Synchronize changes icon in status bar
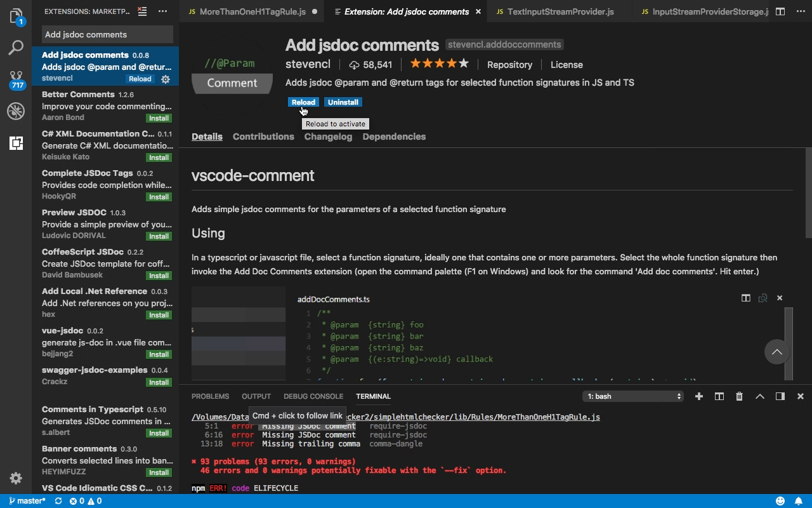This screenshot has height=508, width=812. point(58,501)
